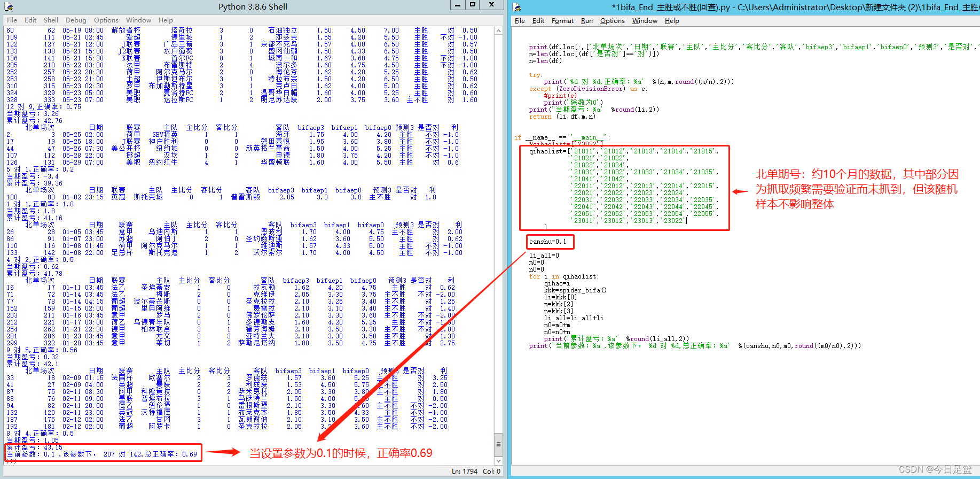Click the 'return (li,df,m,n)' line
This screenshot has width=980, height=479.
562,117
